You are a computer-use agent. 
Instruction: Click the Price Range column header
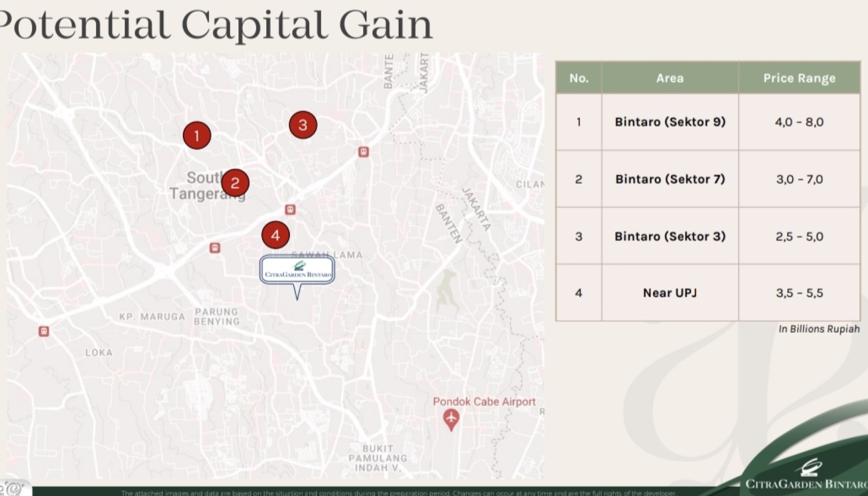pyautogui.click(x=799, y=78)
